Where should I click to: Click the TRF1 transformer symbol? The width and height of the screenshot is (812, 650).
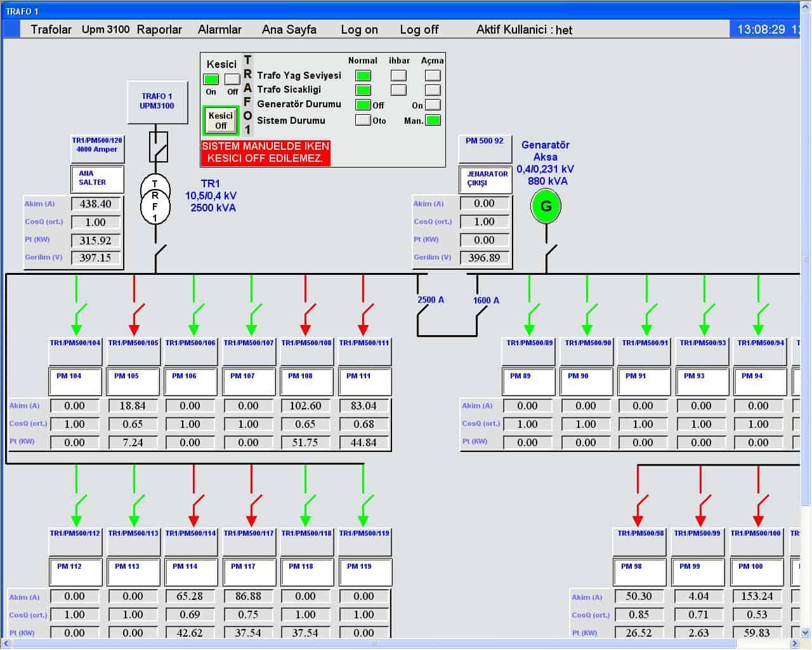coord(155,199)
